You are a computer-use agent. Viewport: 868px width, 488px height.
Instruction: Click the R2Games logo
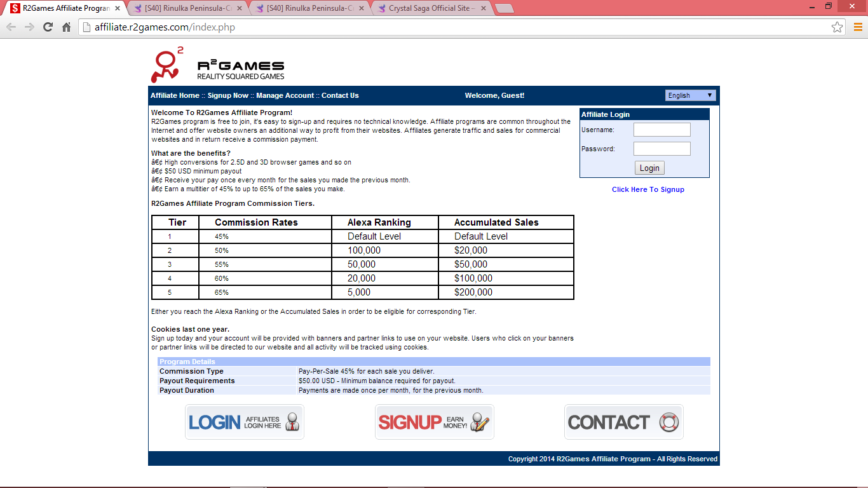click(217, 65)
